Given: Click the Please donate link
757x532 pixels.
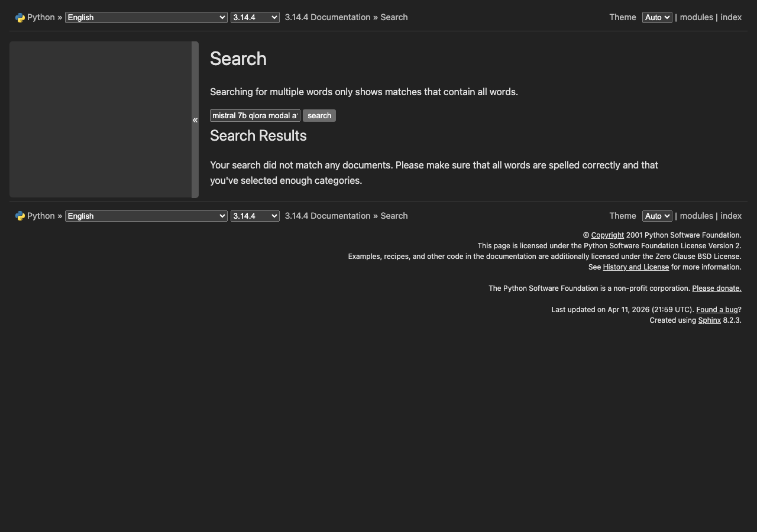Looking at the screenshot, I should pyautogui.click(x=716, y=288).
